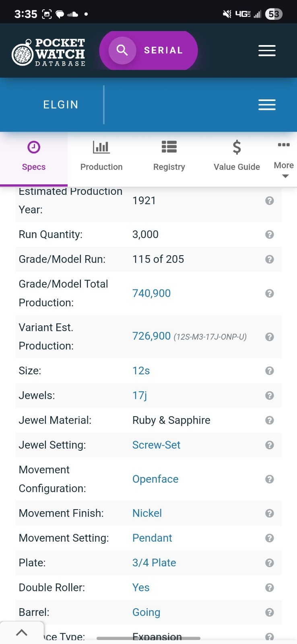Tap the clock showing 3:35
Viewport: 297px width, 644px height.
[x=26, y=14]
